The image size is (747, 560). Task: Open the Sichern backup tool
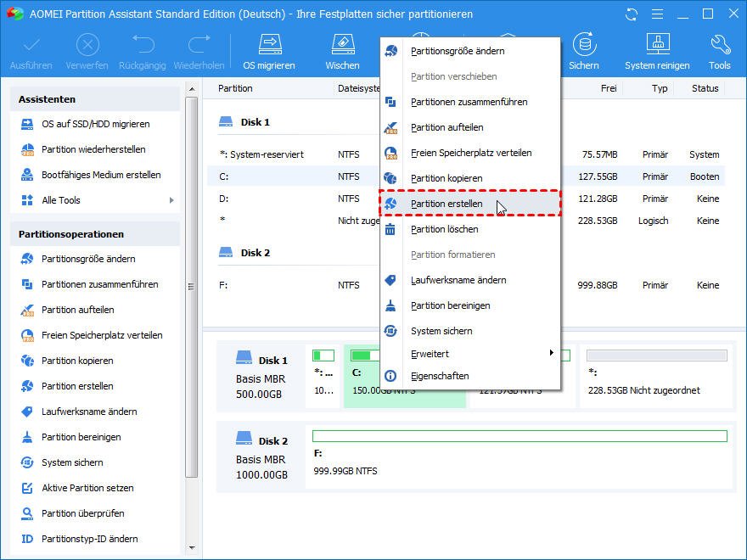coord(584,52)
